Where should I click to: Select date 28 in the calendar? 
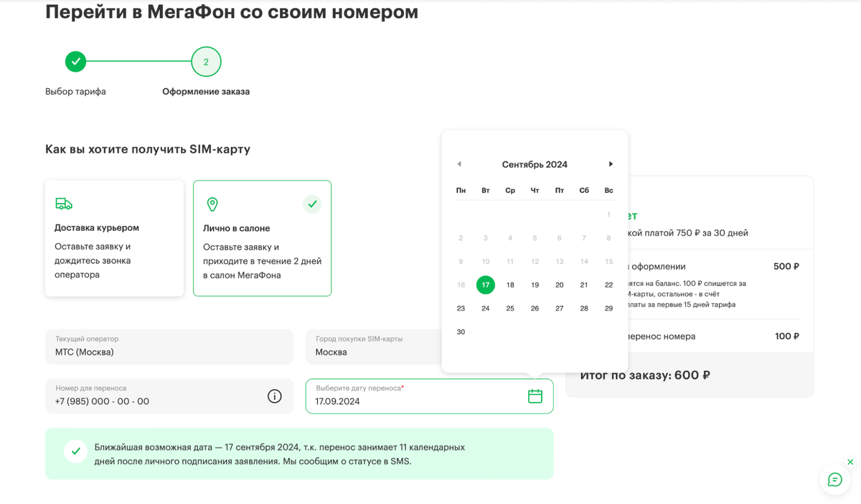pyautogui.click(x=584, y=308)
